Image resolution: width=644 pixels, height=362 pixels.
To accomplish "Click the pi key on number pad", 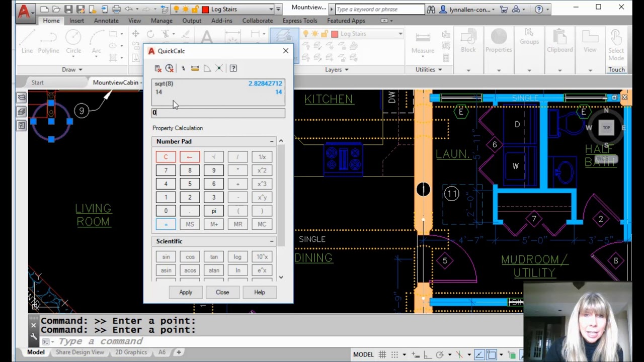I will click(x=214, y=211).
